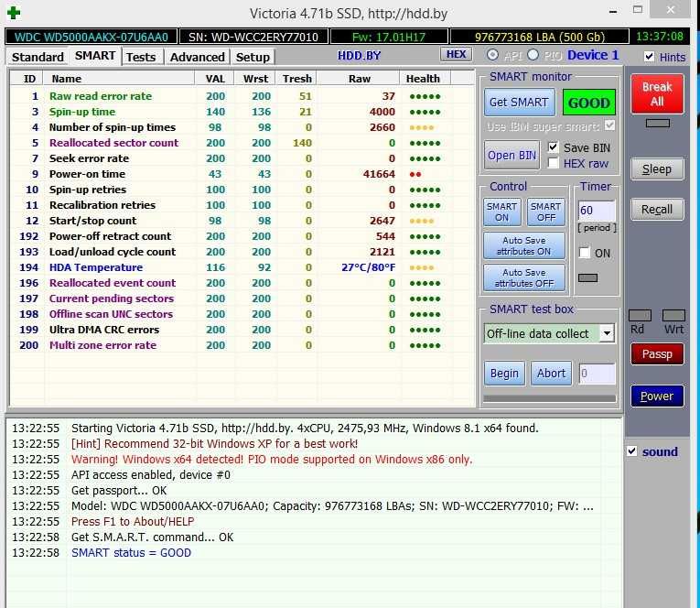This screenshot has width=700, height=608.
Task: Select the HDA Temperature row
Action: (241, 267)
